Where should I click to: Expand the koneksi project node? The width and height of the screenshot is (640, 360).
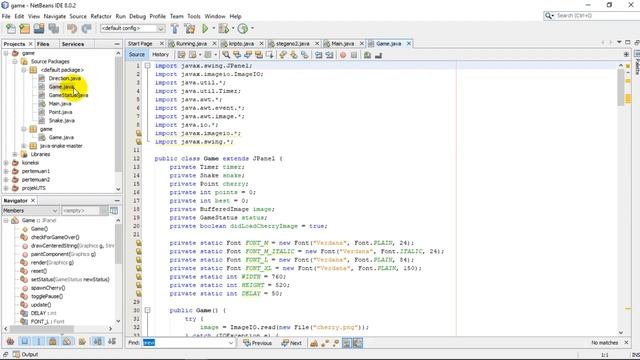(x=6, y=163)
